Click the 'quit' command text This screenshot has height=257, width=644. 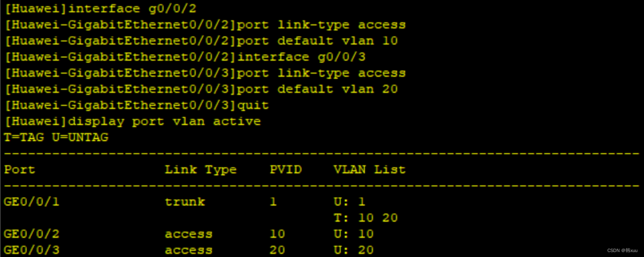(253, 105)
